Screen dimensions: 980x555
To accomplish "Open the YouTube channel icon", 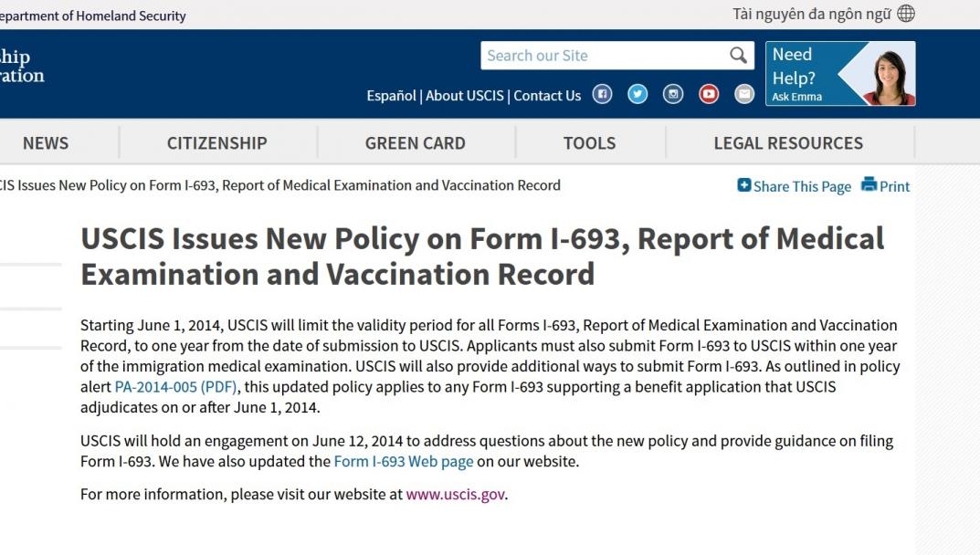I will coord(709,94).
